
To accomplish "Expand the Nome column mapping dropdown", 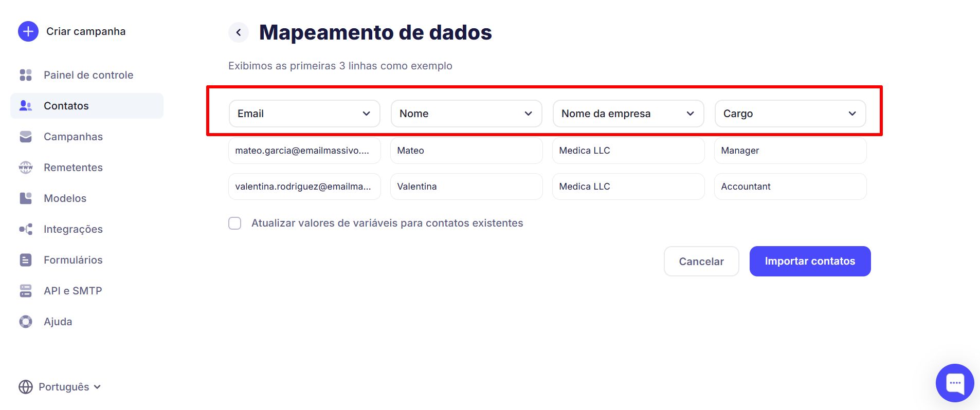I will (466, 114).
